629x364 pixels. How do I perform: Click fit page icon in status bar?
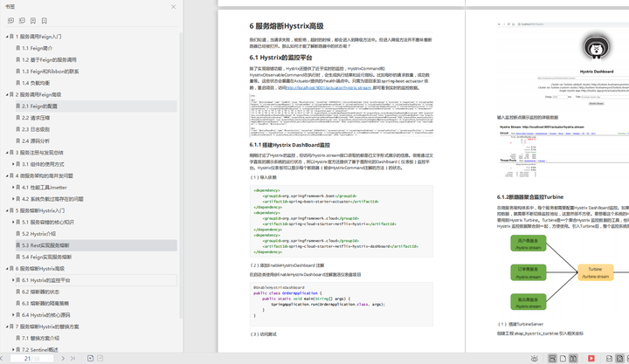click(619, 359)
